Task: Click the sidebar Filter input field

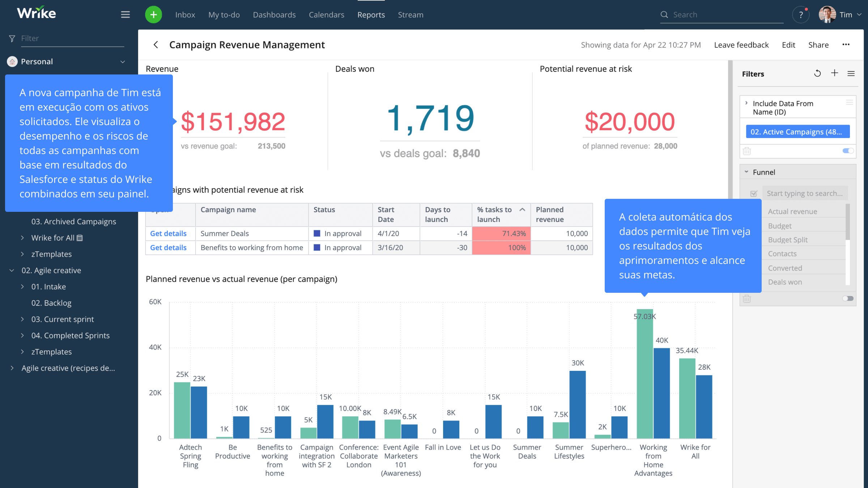Action: 72,38
